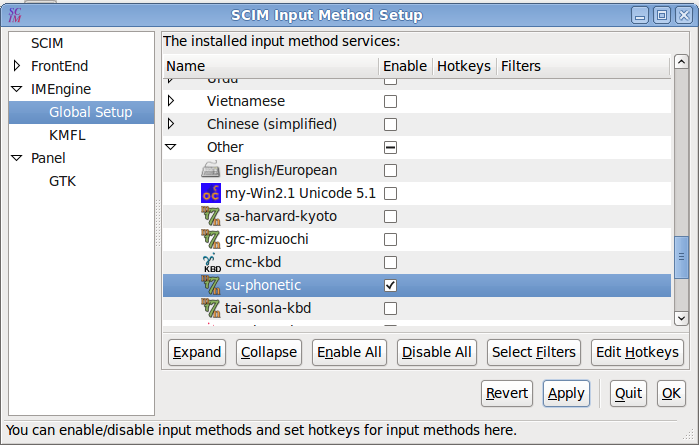
Task: Confirm with the OK button
Action: click(x=671, y=393)
